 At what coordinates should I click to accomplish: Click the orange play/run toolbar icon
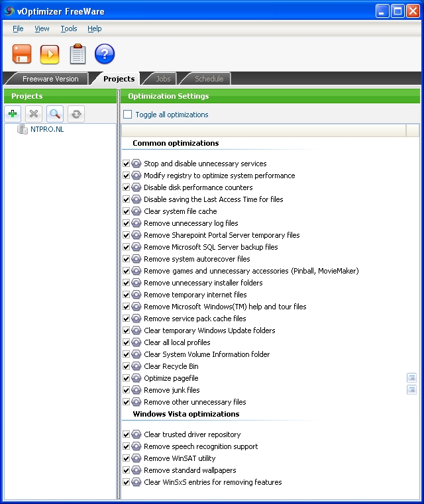click(50, 54)
